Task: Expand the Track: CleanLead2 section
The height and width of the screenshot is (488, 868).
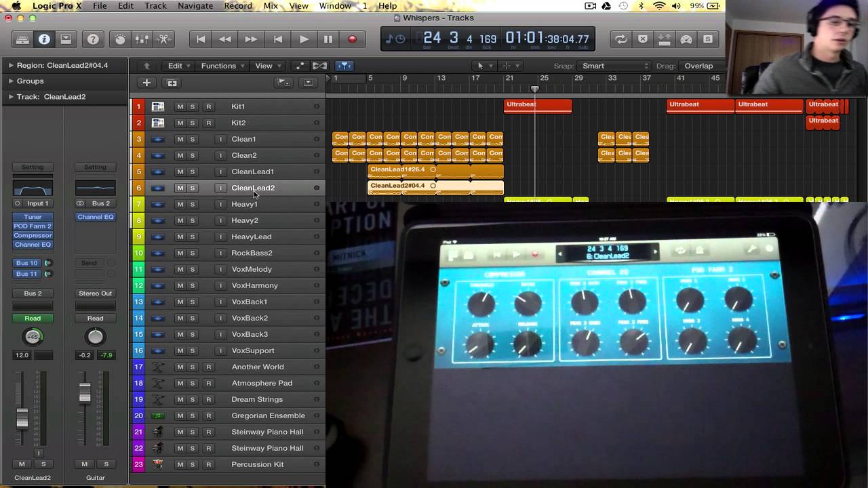Action: click(11, 97)
